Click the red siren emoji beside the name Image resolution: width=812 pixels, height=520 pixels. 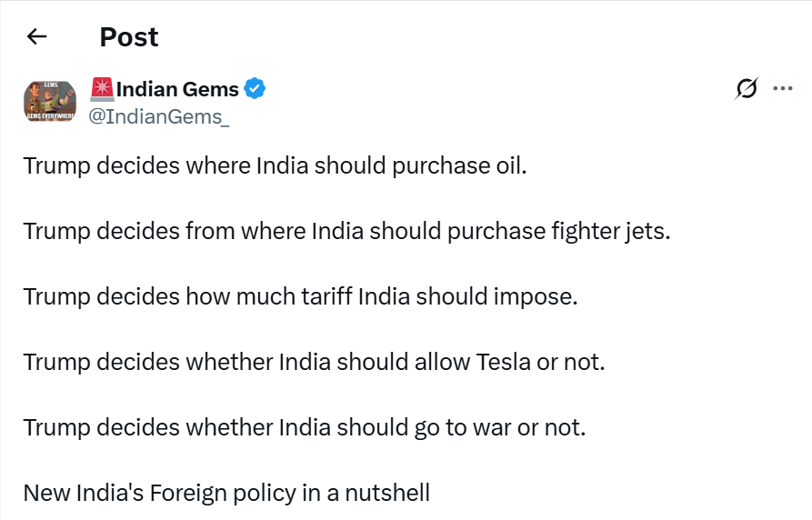[101, 88]
